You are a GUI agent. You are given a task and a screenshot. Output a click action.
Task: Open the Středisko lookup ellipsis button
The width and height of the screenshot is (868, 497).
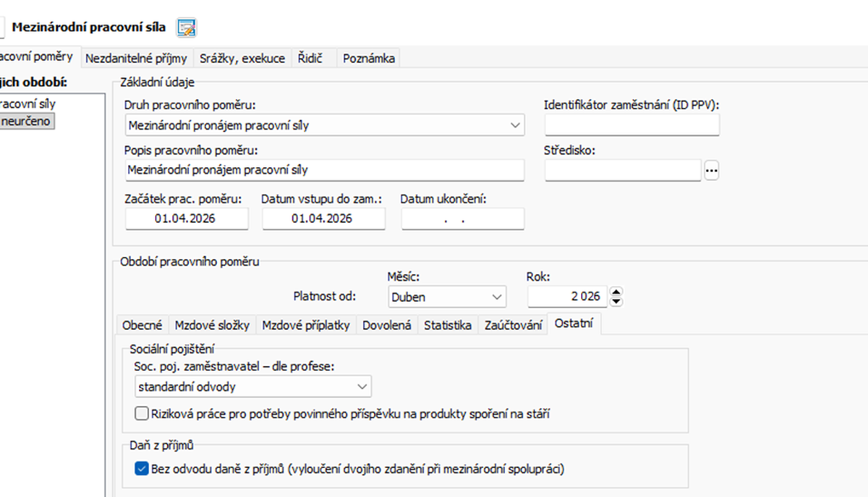tap(711, 170)
